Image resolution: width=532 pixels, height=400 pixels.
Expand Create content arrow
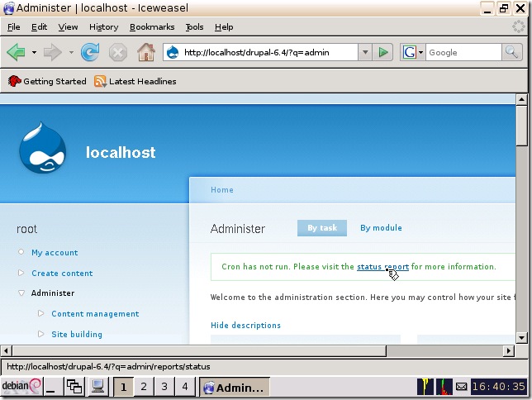pos(21,273)
